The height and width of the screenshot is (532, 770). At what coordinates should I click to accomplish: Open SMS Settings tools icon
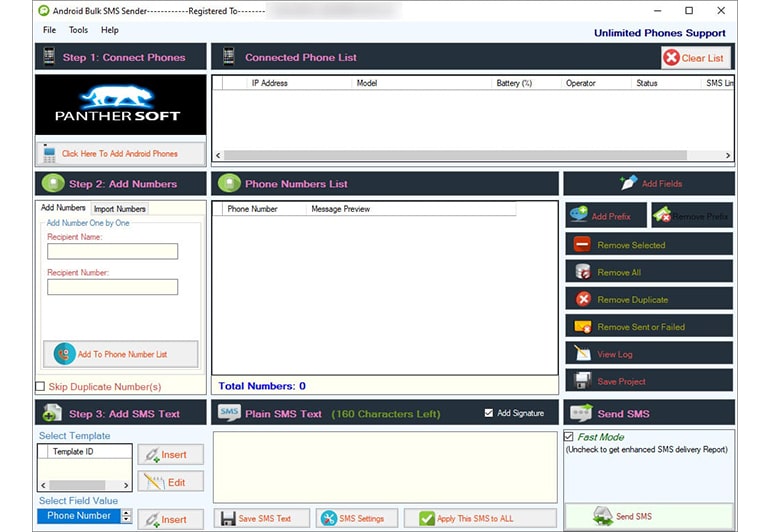pos(329,518)
